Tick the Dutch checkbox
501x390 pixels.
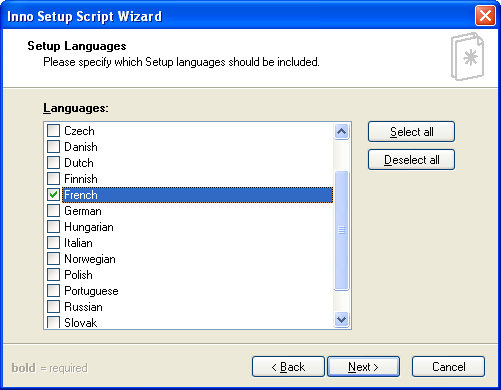(53, 163)
